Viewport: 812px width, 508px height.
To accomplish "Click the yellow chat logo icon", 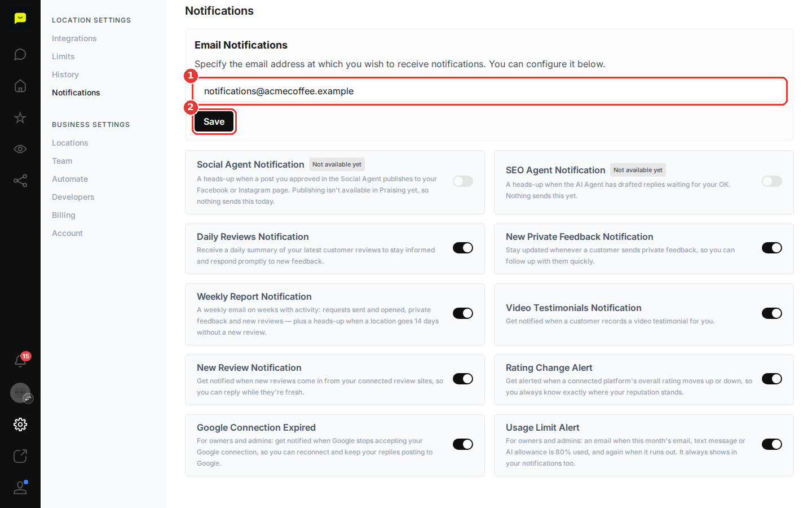I will [20, 19].
